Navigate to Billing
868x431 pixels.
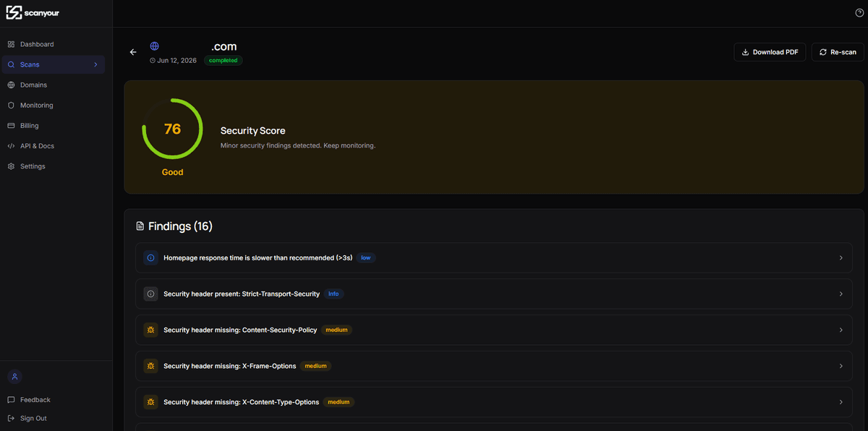coord(53,125)
